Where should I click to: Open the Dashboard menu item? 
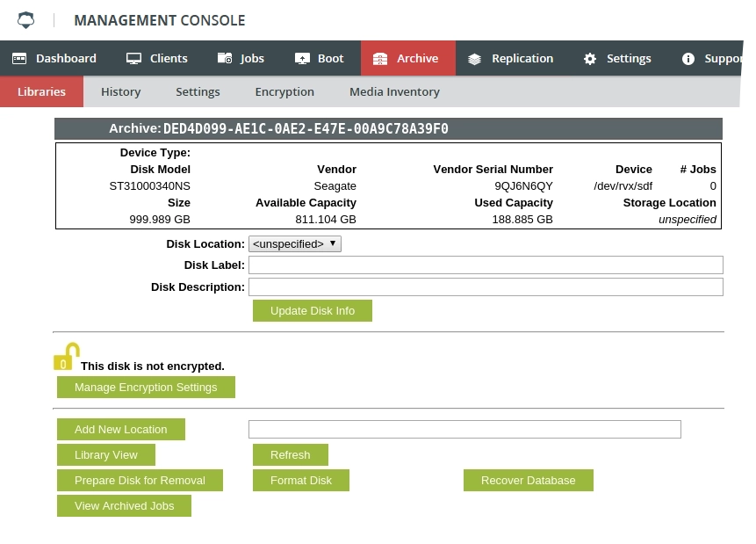click(x=54, y=58)
